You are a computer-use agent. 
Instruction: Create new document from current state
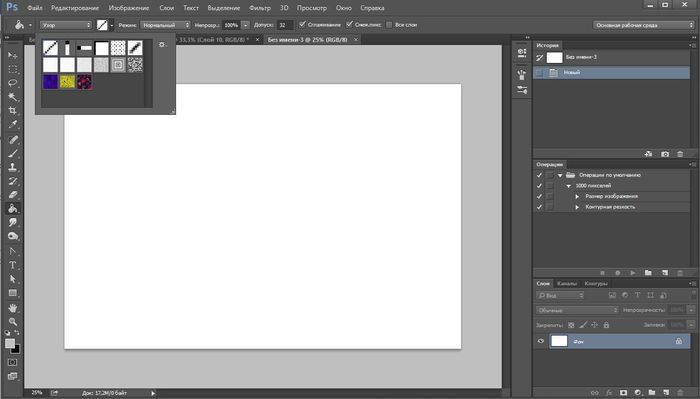tap(648, 154)
